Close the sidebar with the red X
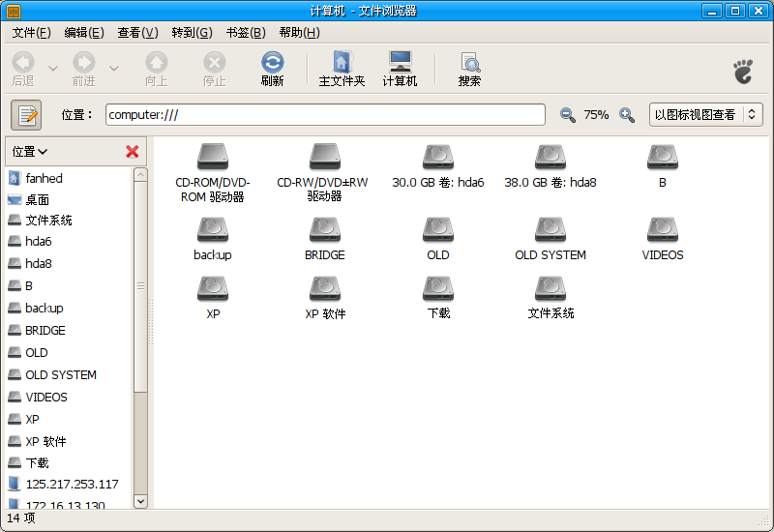The image size is (774, 532). click(x=133, y=152)
